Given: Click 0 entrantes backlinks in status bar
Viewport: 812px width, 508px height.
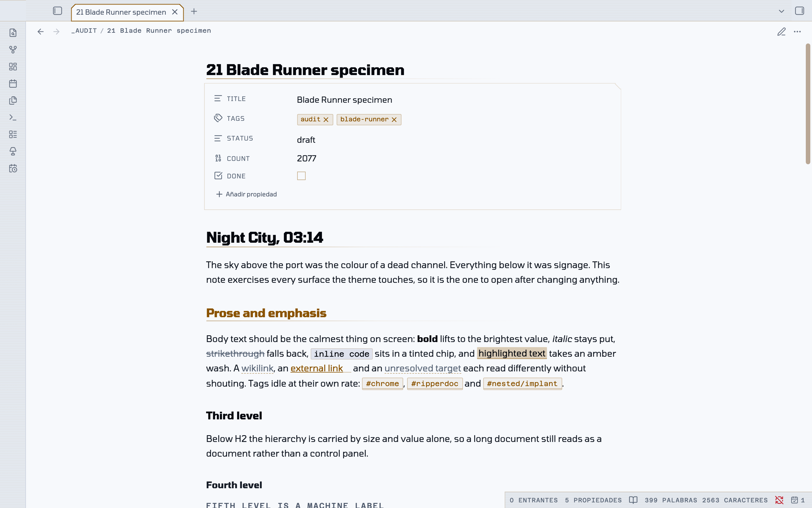Looking at the screenshot, I should [x=533, y=500].
